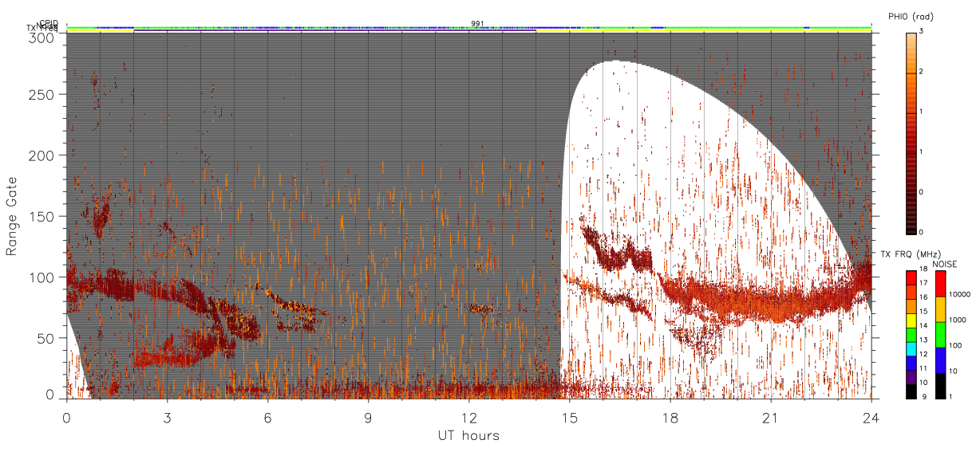Click TX FRQ legend label "15"
The height and width of the screenshot is (452, 980).
click(x=923, y=311)
